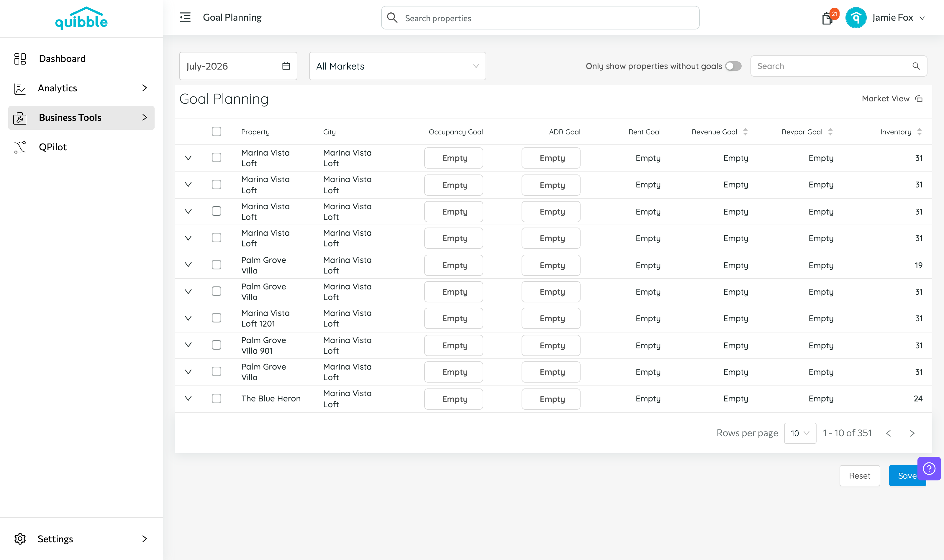Click the top search bar magnifier icon
944x560 pixels.
pyautogui.click(x=392, y=18)
